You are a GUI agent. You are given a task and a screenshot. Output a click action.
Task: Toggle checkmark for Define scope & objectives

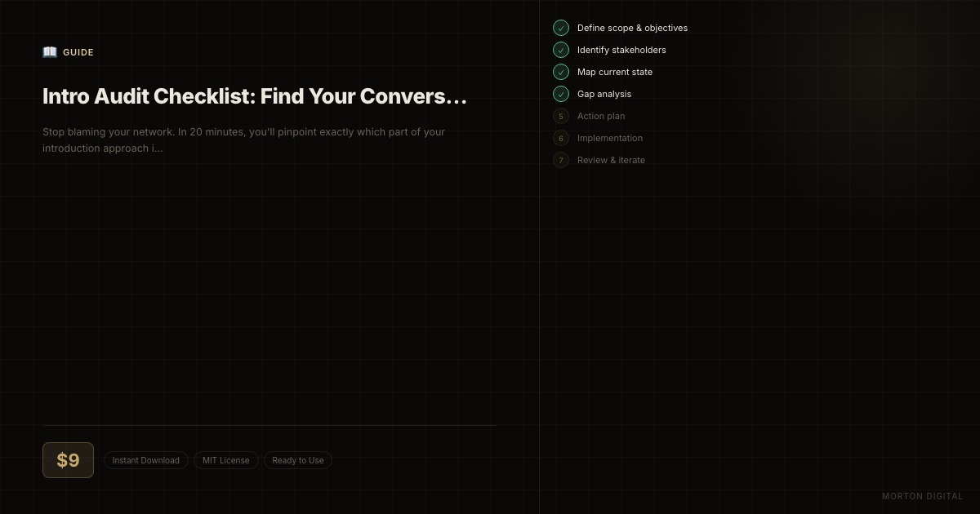pyautogui.click(x=561, y=28)
